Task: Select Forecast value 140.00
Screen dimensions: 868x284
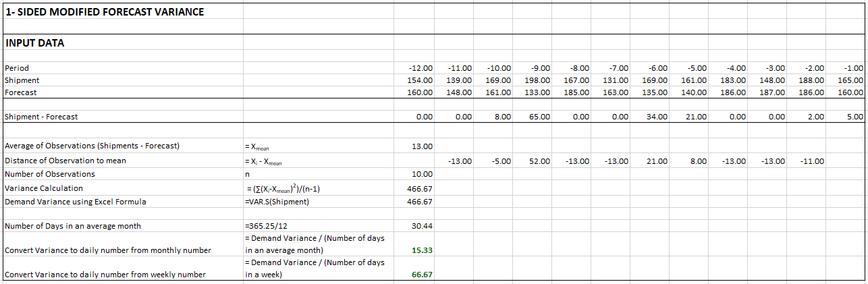Action: pyautogui.click(x=688, y=92)
